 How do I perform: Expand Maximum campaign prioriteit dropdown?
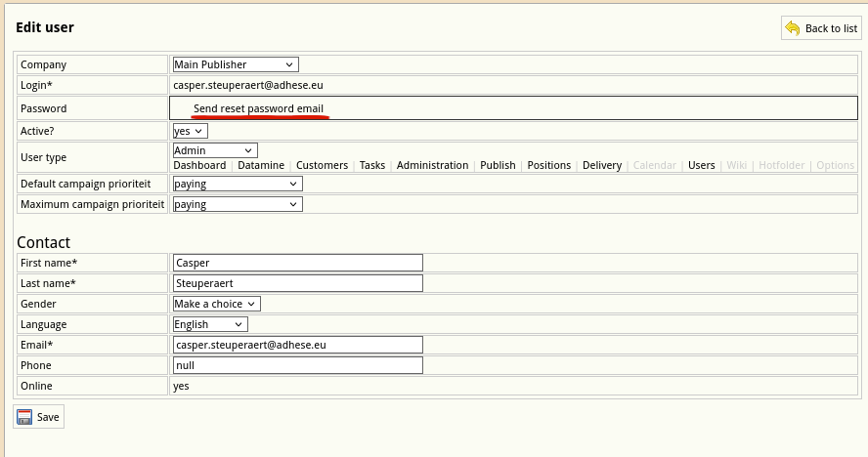click(x=238, y=204)
